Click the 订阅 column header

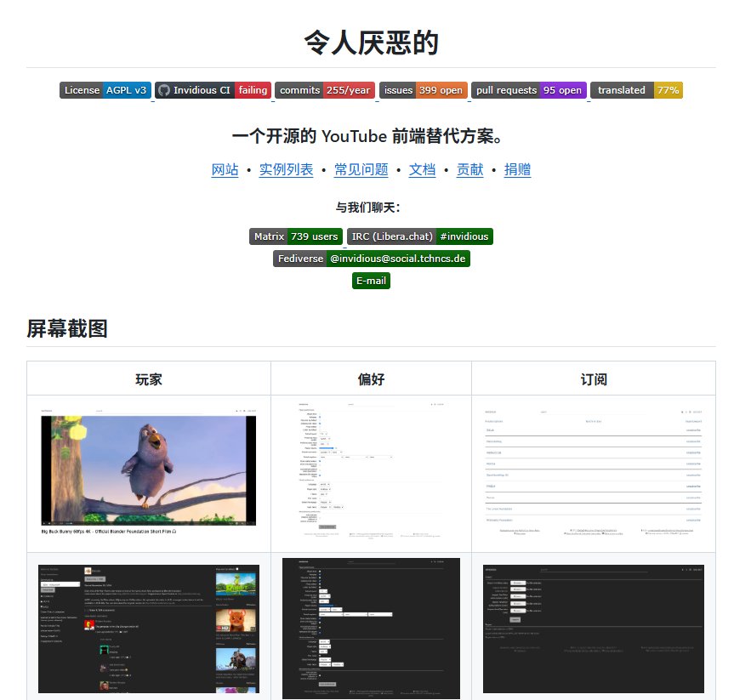(594, 378)
